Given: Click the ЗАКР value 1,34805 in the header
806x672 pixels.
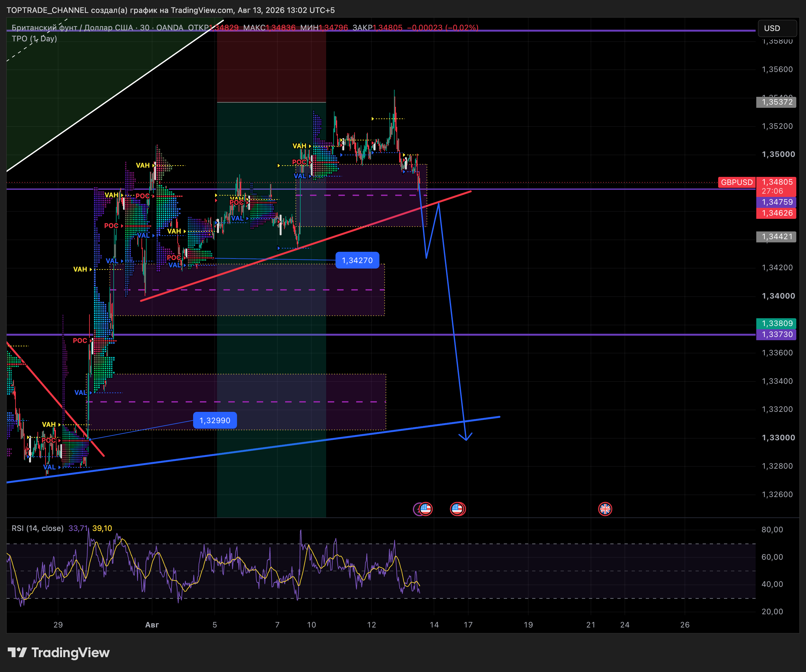Looking at the screenshot, I should (x=387, y=28).
